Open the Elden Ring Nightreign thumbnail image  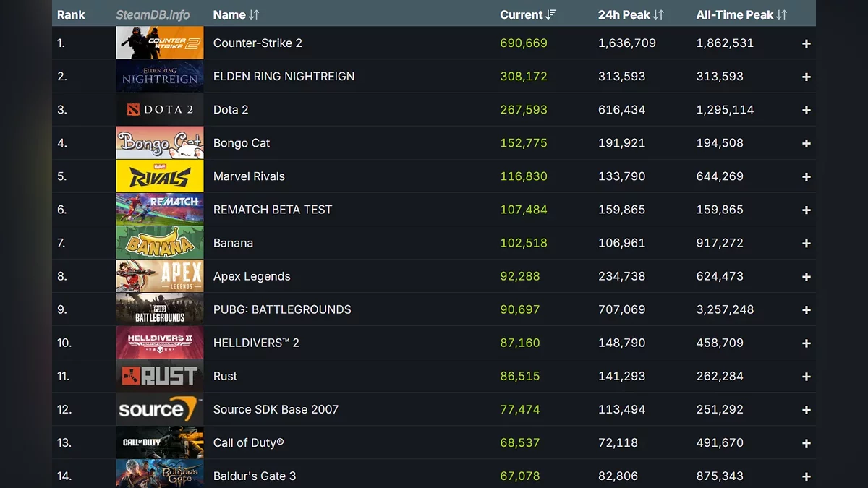(x=159, y=77)
